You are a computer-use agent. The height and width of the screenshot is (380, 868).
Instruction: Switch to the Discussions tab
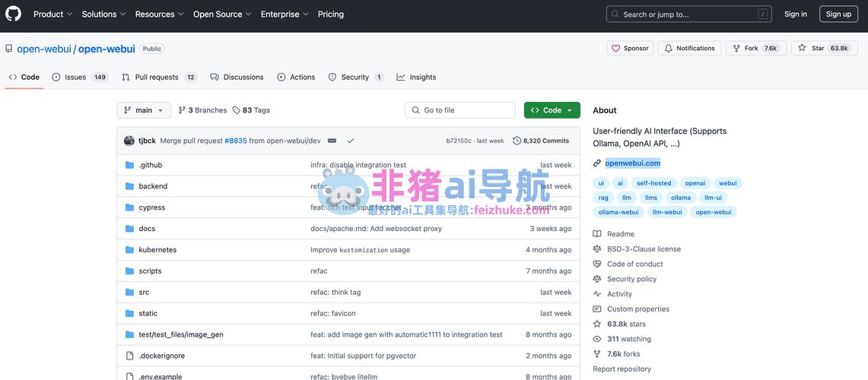[237, 78]
